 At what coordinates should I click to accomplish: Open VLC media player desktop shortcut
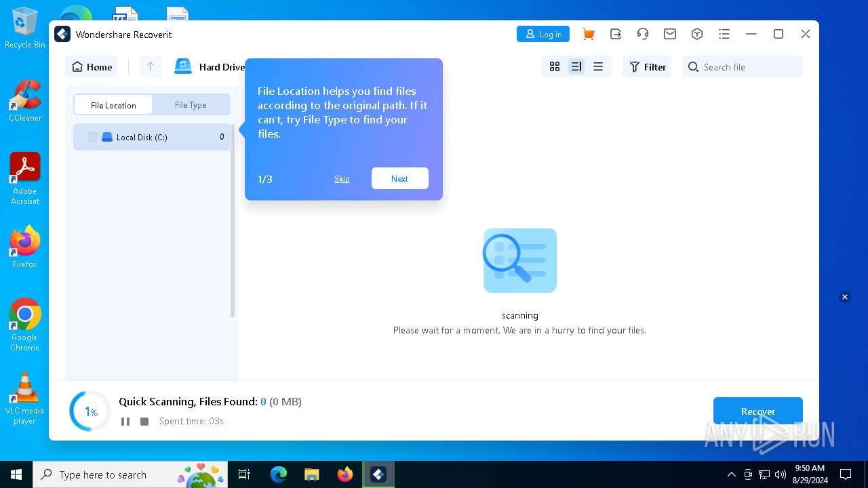[x=25, y=399]
